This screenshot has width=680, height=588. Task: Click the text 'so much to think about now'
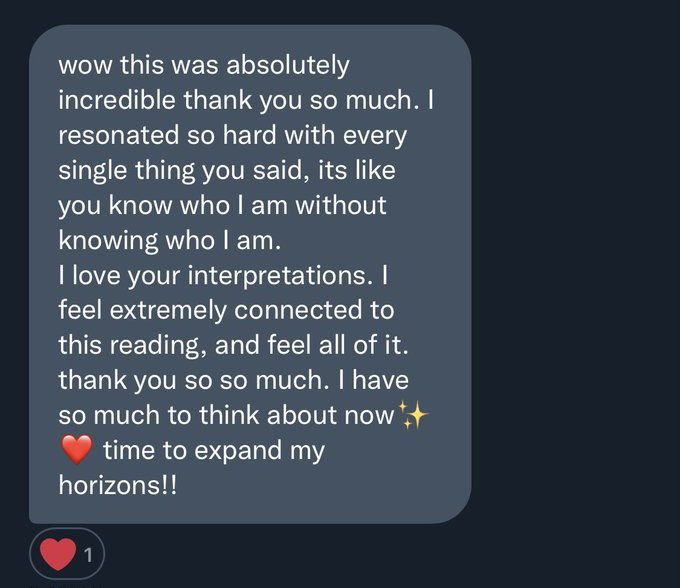pos(226,415)
